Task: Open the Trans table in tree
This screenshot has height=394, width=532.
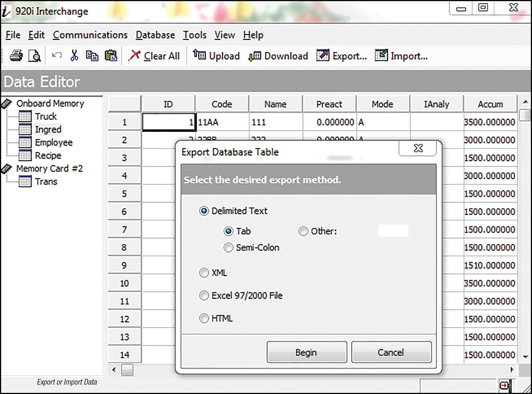Action: click(46, 182)
